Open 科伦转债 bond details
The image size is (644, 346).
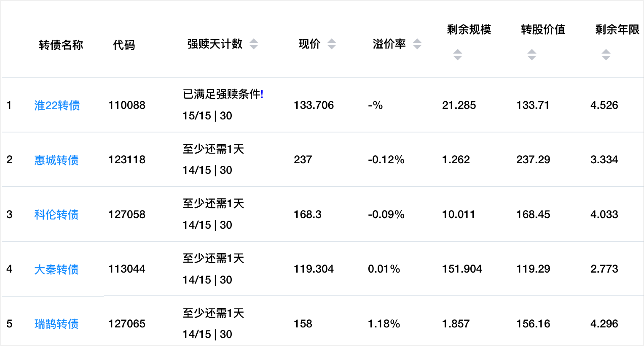pos(56,214)
